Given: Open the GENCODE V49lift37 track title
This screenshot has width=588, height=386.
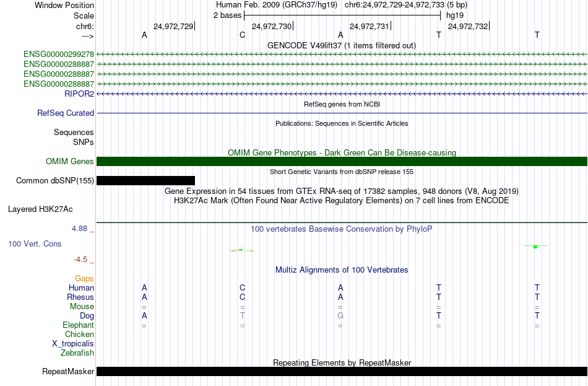Looking at the screenshot, I should click(342, 45).
